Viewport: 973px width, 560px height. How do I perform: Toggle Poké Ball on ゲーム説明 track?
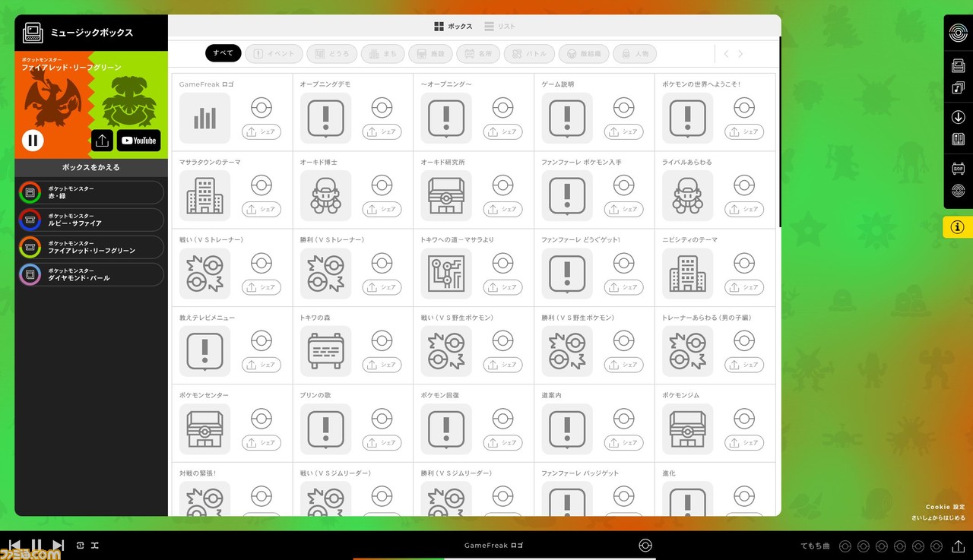coord(624,107)
